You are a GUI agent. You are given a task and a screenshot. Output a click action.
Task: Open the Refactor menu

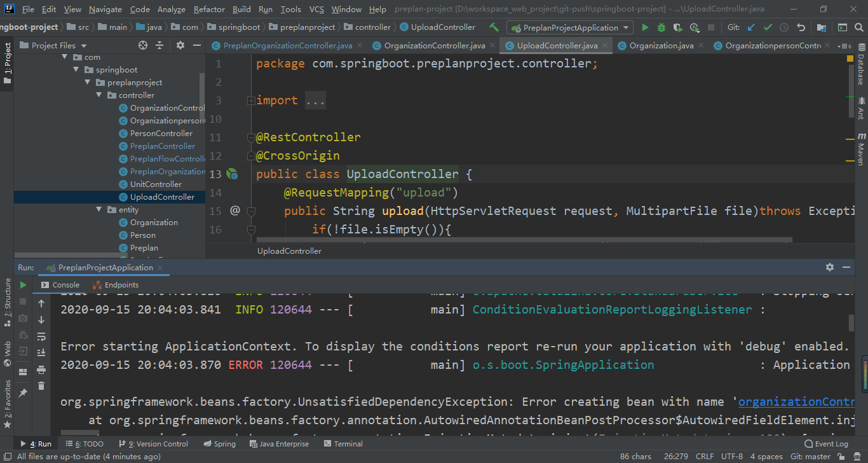[x=209, y=9]
